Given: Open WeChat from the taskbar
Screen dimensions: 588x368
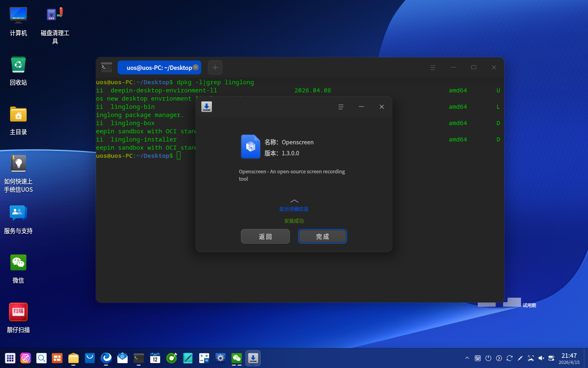Looking at the screenshot, I should [237, 358].
